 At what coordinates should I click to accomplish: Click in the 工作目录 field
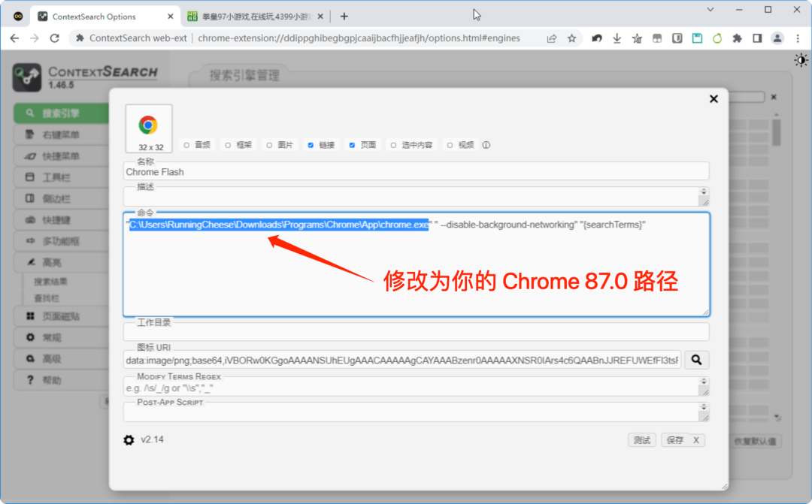coord(416,332)
